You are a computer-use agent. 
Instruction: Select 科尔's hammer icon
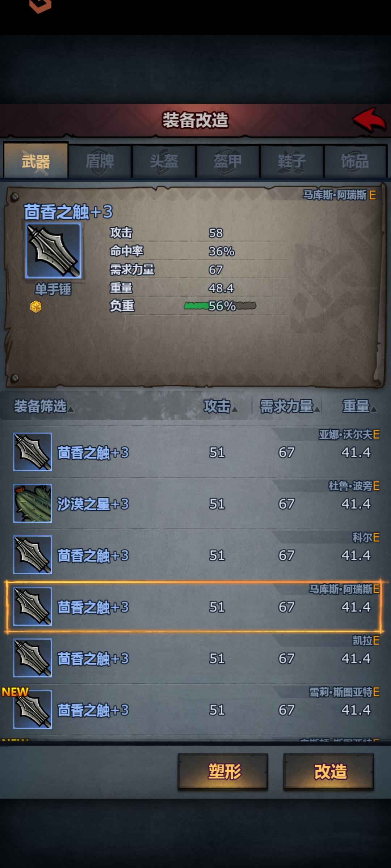point(33,555)
